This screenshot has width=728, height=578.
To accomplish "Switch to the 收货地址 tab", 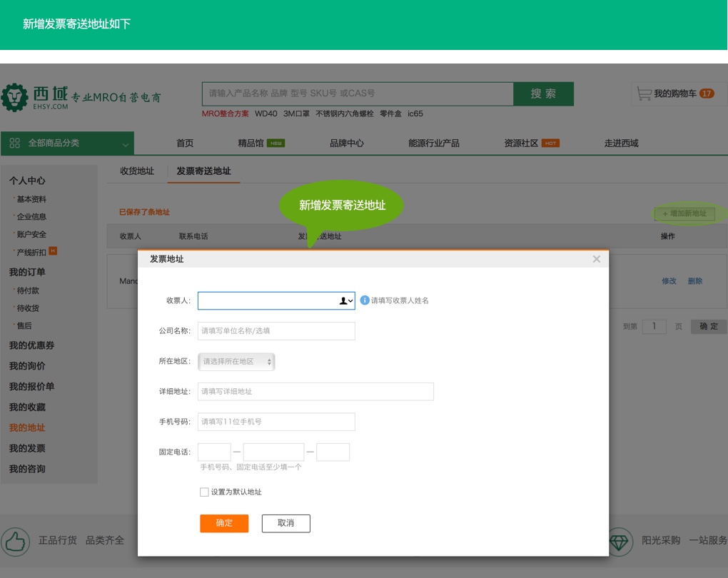I will pyautogui.click(x=136, y=171).
